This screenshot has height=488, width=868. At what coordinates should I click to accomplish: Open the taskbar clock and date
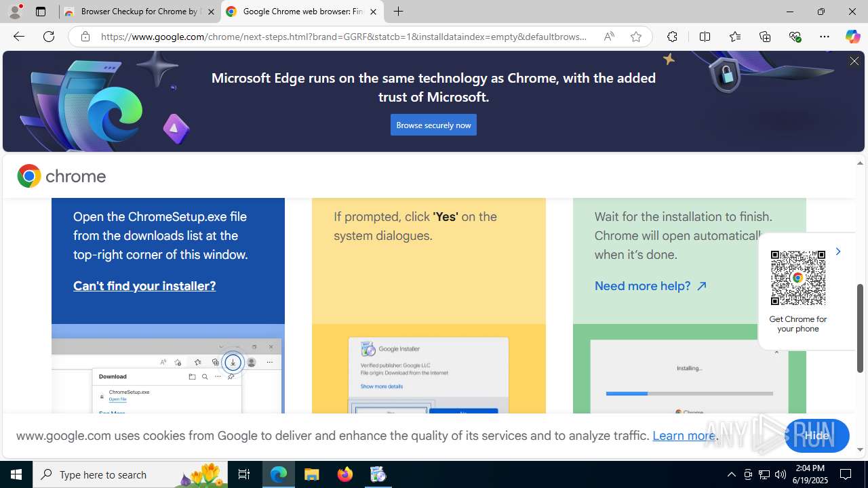pos(810,474)
